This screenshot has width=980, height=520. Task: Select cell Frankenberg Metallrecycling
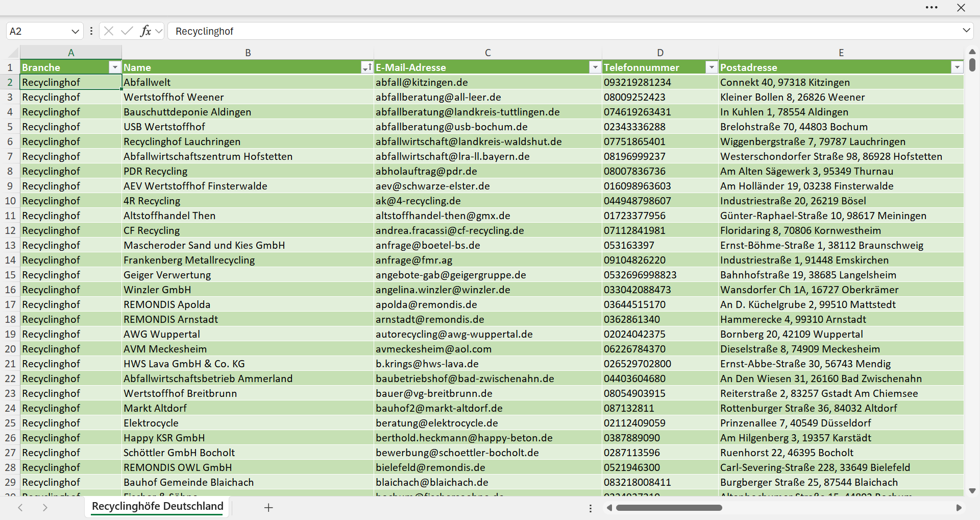(x=248, y=260)
